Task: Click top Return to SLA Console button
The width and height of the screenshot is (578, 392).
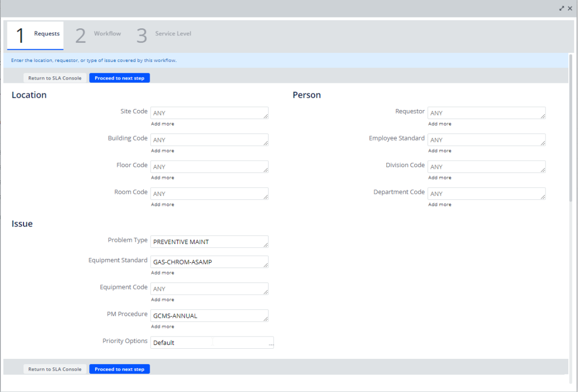Action: pyautogui.click(x=54, y=78)
